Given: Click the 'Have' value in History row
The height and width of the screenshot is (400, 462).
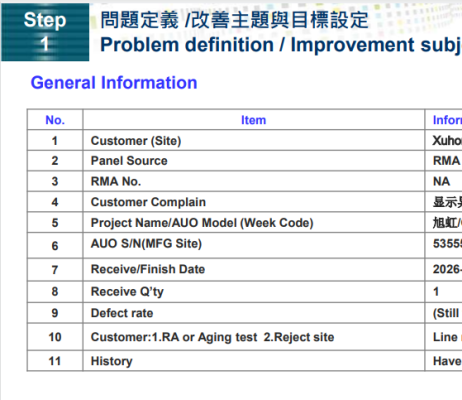Looking at the screenshot, I should point(447,361).
